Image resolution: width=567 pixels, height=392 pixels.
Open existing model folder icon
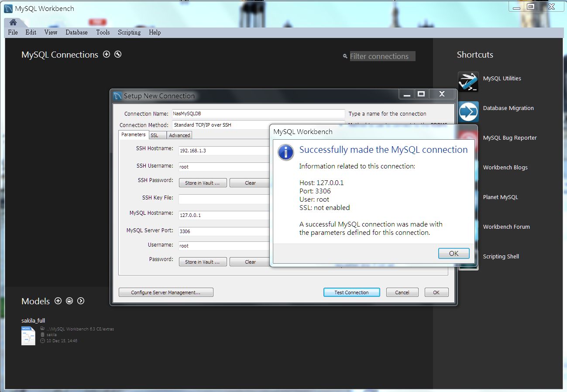pyautogui.click(x=69, y=301)
